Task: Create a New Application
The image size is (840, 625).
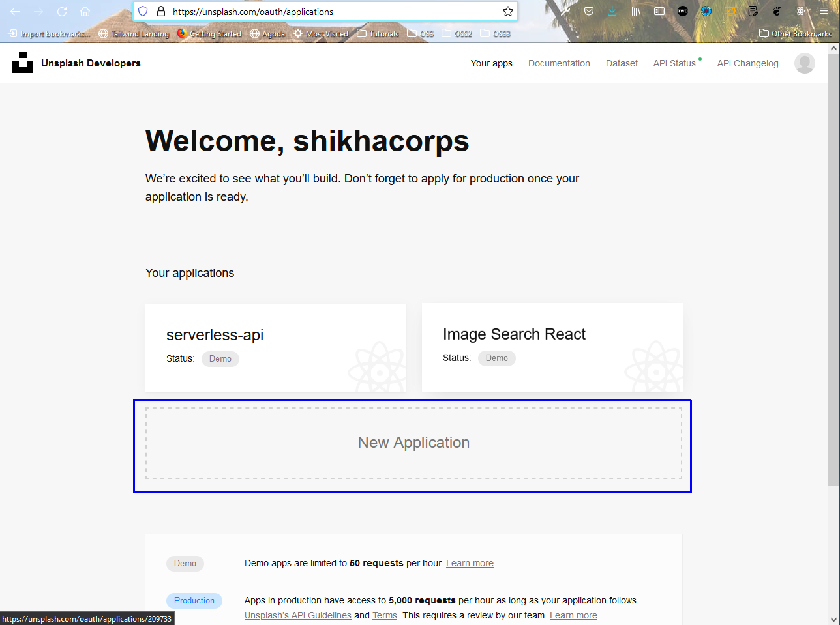Action: point(413,443)
